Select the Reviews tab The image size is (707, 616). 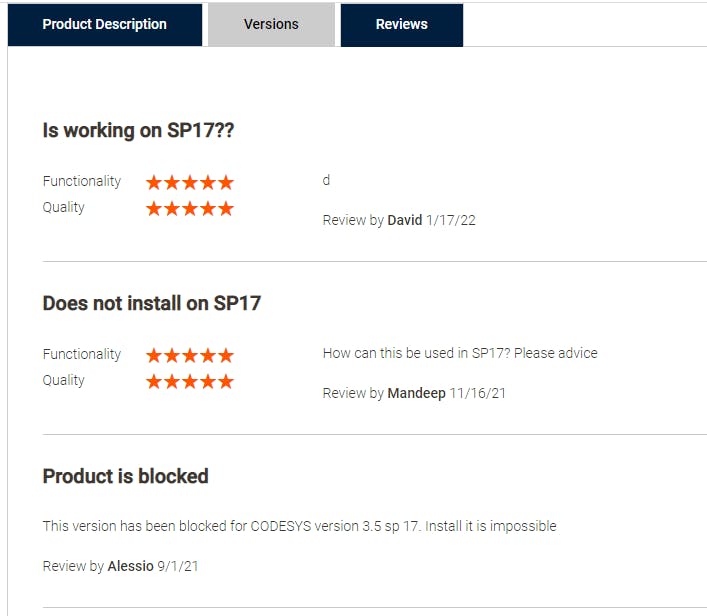[401, 24]
